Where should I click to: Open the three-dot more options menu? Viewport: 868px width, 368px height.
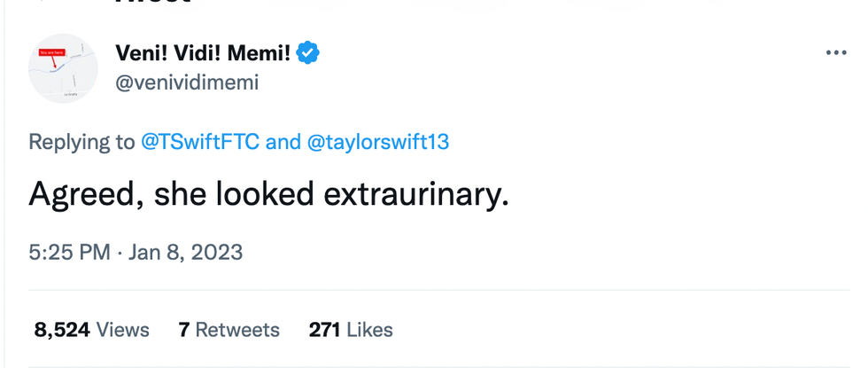(835, 53)
